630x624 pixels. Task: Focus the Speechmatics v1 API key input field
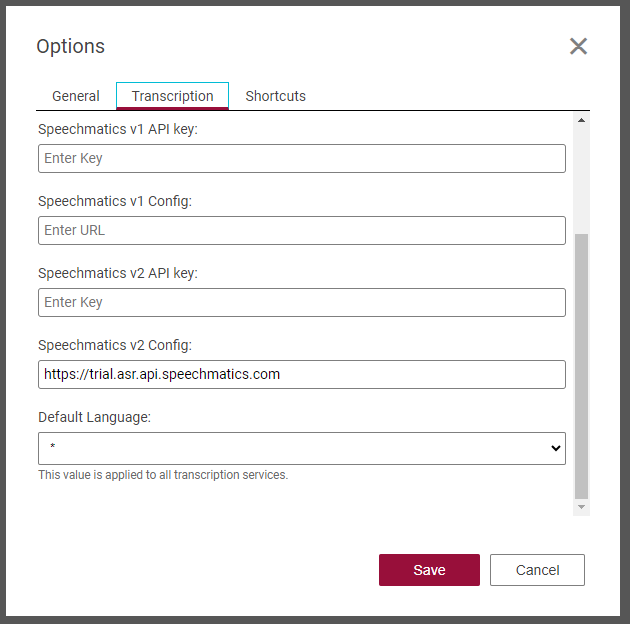302,158
